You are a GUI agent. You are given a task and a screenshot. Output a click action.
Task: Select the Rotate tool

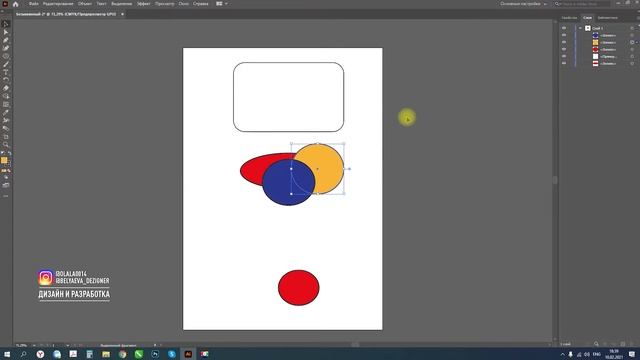[6, 80]
